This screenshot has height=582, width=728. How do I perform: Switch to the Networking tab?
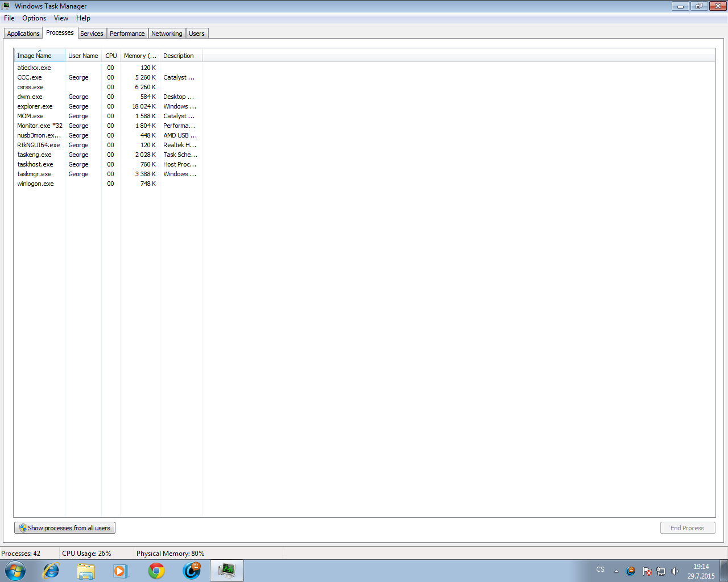click(167, 34)
